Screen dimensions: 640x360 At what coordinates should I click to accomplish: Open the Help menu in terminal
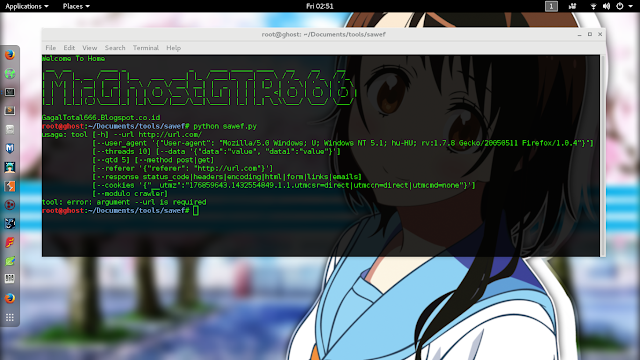point(173,48)
